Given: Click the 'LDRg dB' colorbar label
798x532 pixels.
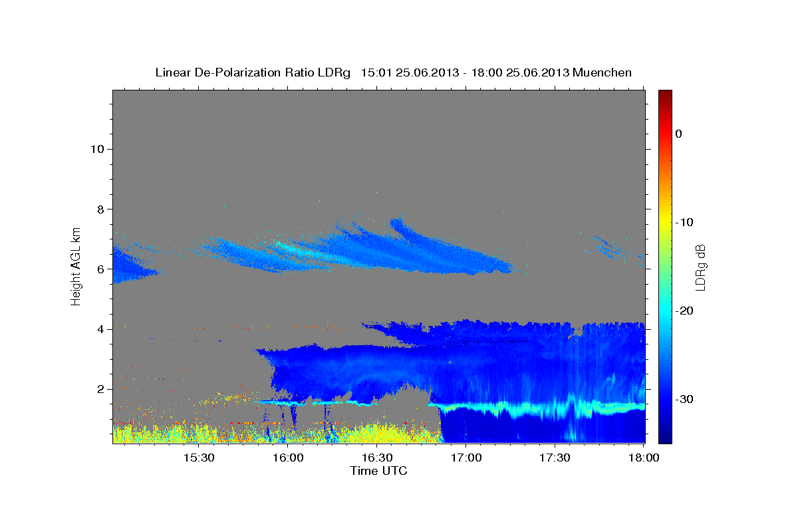Looking at the screenshot, I should click(700, 267).
